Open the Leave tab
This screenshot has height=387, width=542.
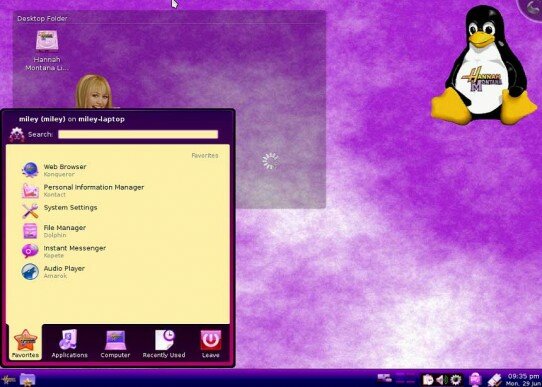[x=211, y=344]
